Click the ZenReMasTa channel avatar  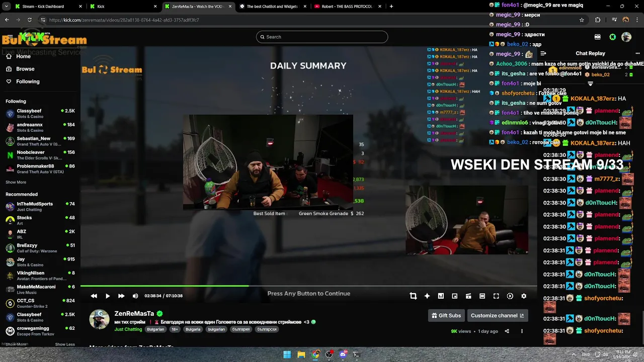pos(99,319)
